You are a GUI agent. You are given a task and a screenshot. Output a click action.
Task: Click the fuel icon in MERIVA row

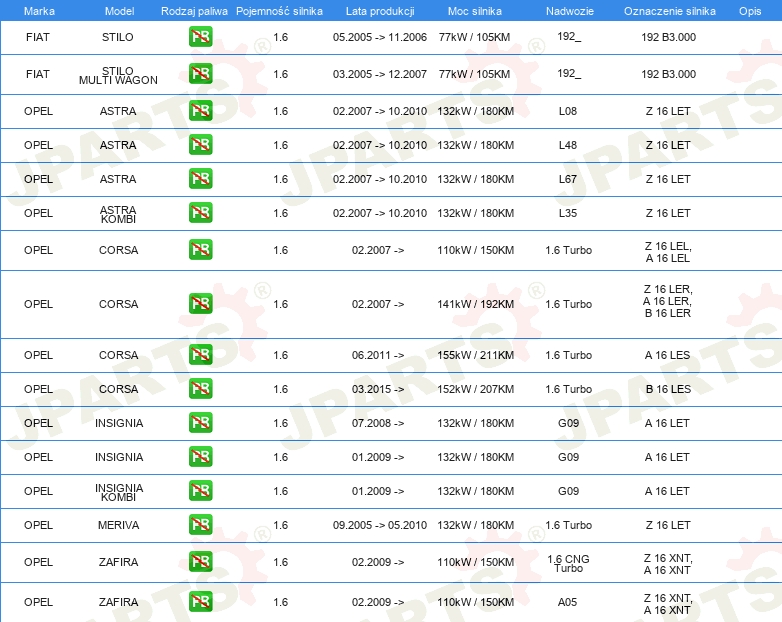point(200,525)
